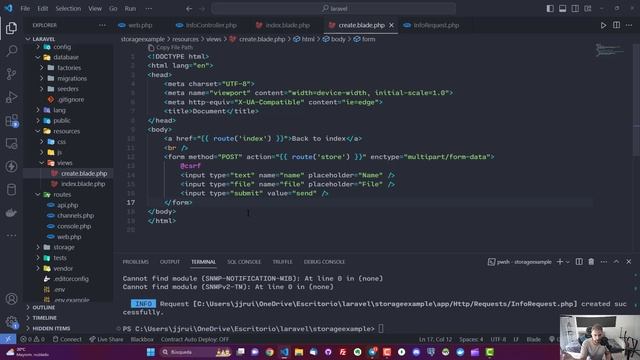640x360 pixels.
Task: Go back with navigation arrow
Action: pos(189,9)
